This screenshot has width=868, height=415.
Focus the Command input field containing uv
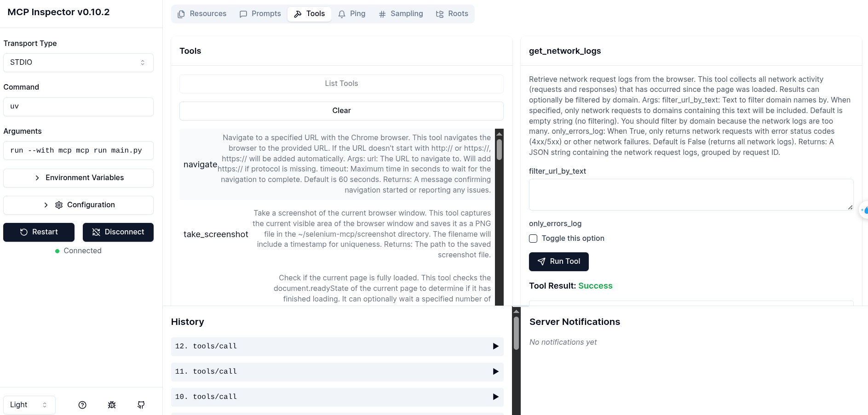tap(78, 107)
